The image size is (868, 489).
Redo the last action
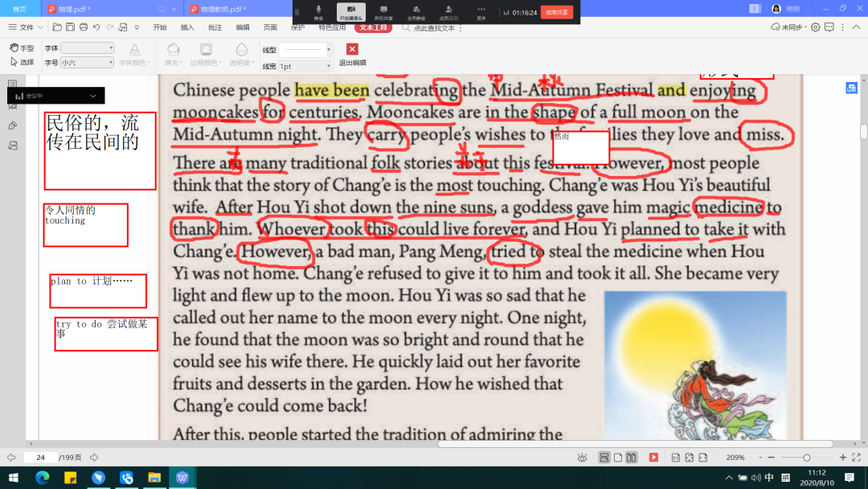tap(109, 27)
